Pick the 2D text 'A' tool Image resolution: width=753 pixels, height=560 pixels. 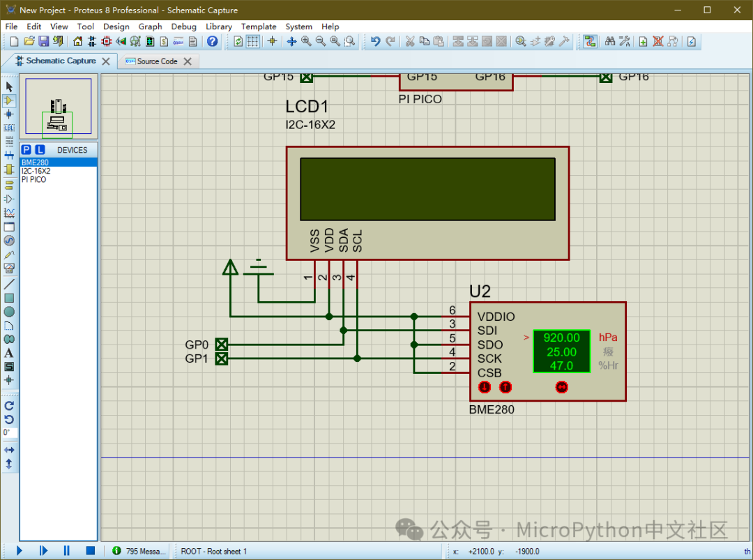tap(8, 353)
